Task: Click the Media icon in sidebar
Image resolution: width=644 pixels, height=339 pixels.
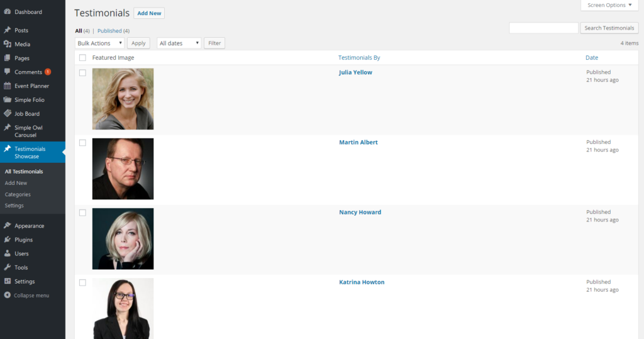Action: point(8,44)
